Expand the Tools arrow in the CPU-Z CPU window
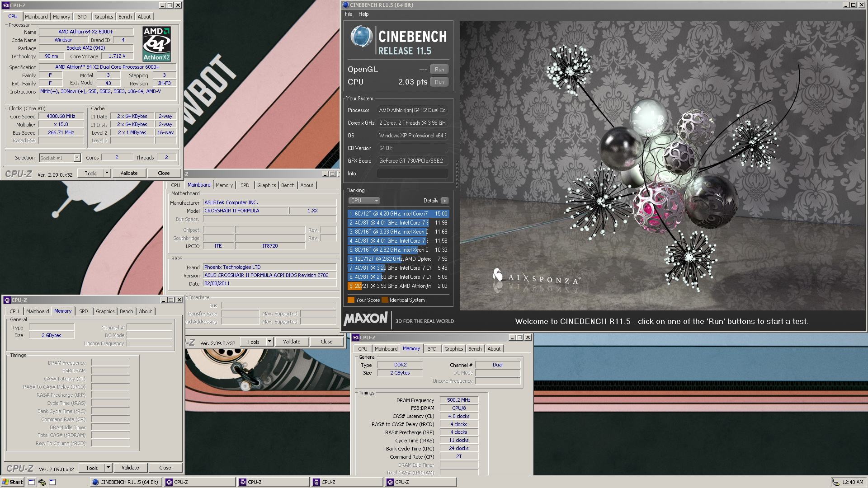 107,173
